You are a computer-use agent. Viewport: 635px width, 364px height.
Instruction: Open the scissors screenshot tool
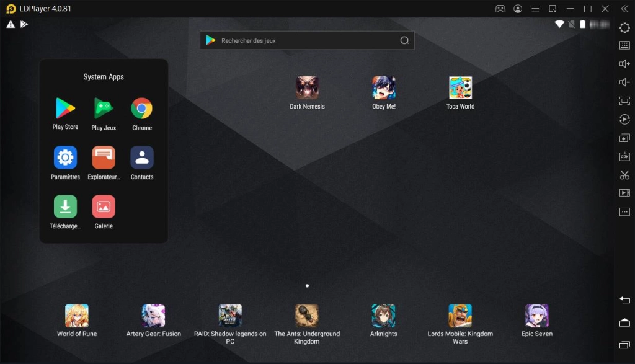pos(624,175)
